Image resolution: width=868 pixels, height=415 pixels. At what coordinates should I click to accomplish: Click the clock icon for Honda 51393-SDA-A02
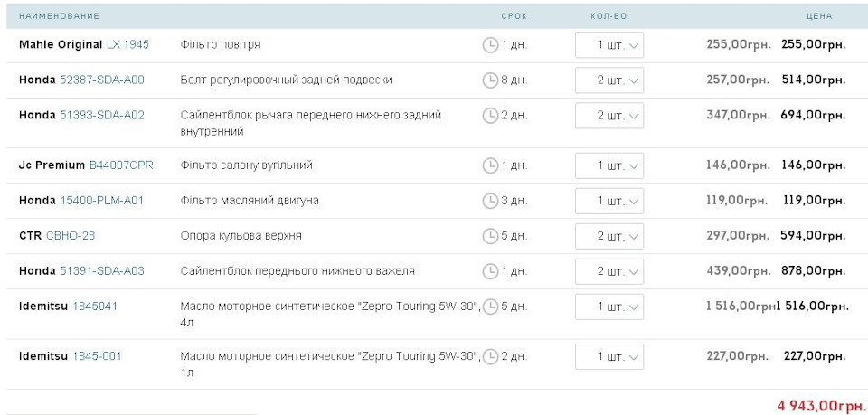click(x=490, y=116)
